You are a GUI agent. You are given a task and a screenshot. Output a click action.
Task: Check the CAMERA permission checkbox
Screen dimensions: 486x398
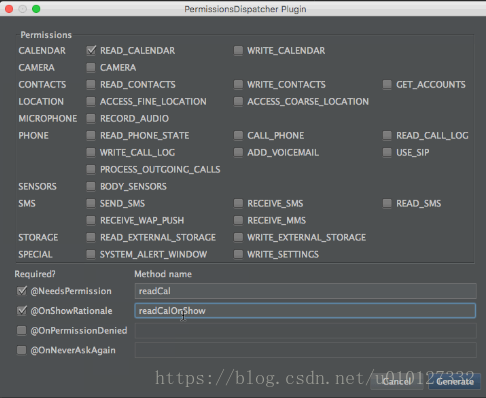[91, 67]
